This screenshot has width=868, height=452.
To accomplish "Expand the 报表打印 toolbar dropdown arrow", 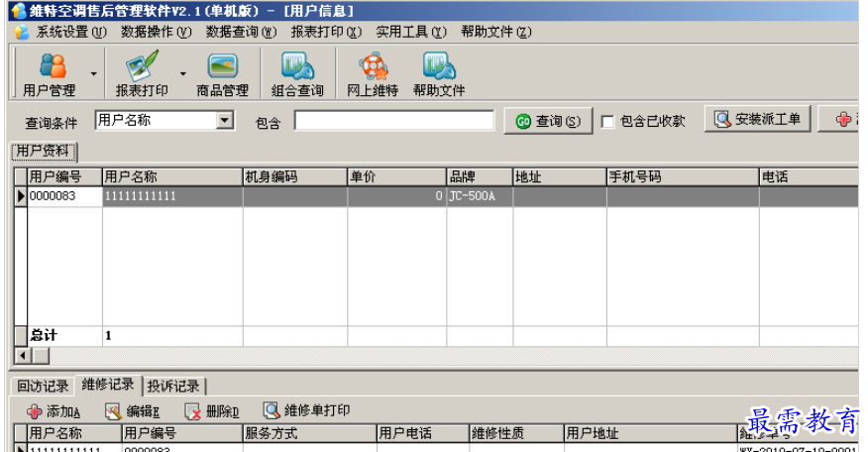I will tap(183, 73).
